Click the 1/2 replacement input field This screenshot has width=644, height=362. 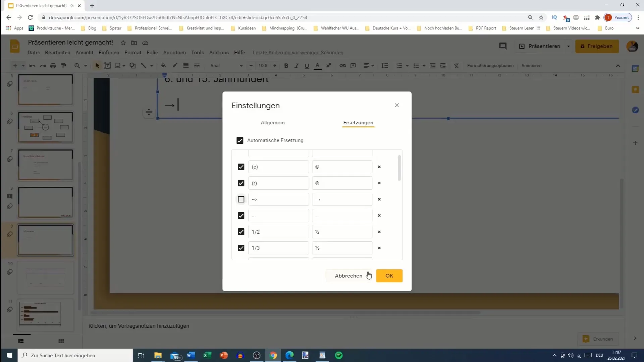(278, 232)
